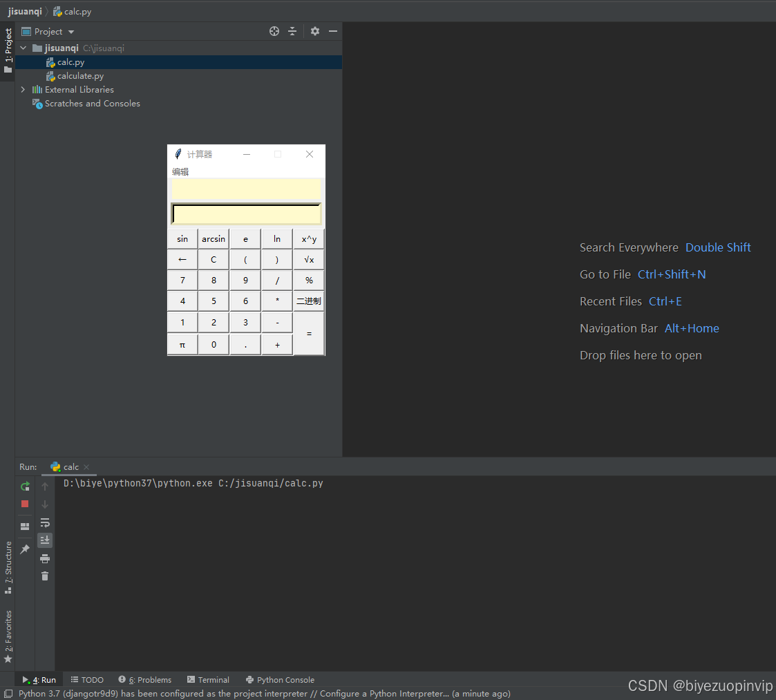This screenshot has height=700, width=776.
Task: Click the x^y power button
Action: point(309,239)
